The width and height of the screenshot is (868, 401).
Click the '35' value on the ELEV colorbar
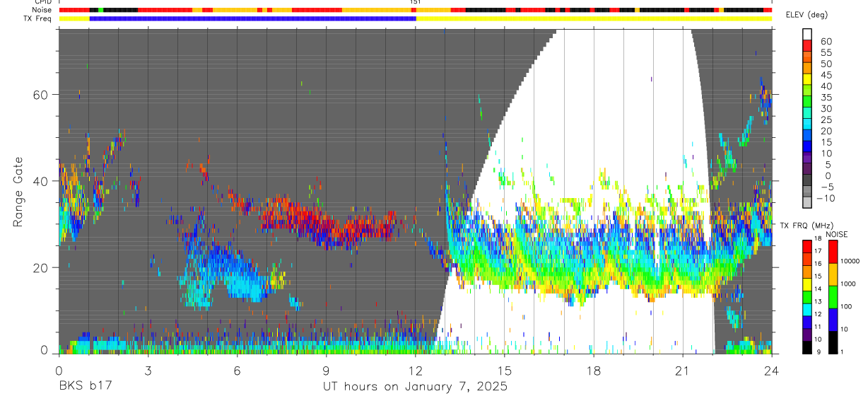click(x=825, y=97)
